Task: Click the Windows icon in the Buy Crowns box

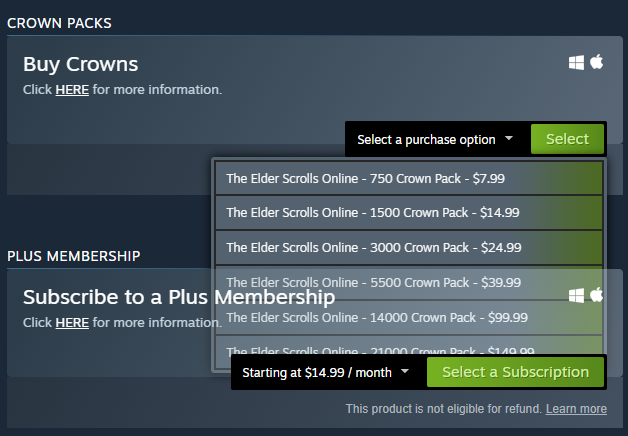Action: tap(576, 62)
